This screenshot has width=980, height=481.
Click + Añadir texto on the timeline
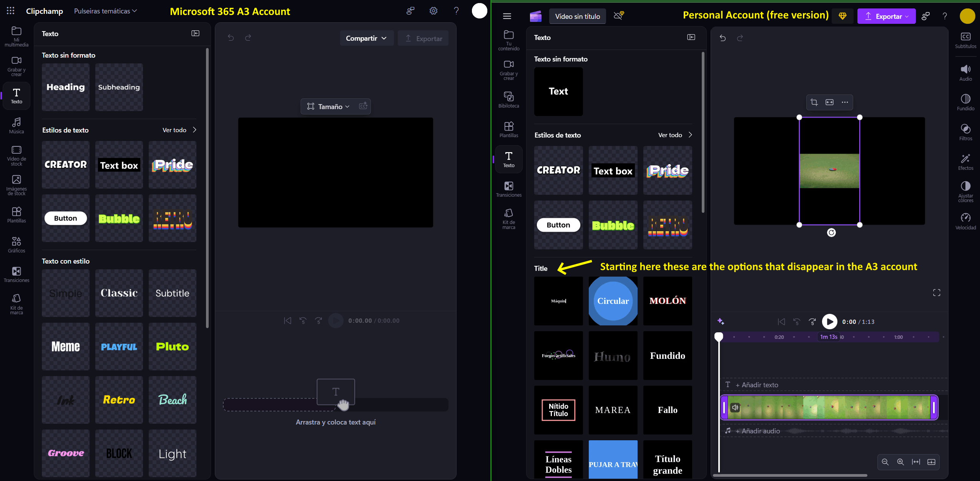pos(756,385)
